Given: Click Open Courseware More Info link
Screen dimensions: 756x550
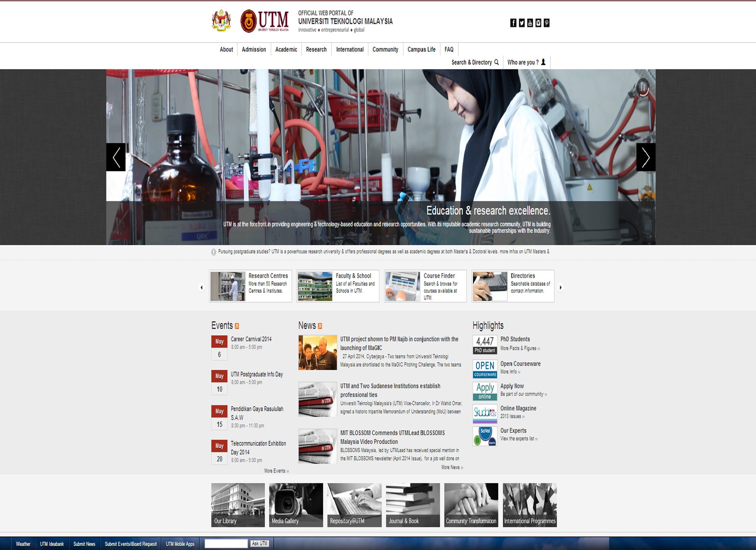Looking at the screenshot, I should pyautogui.click(x=510, y=372).
